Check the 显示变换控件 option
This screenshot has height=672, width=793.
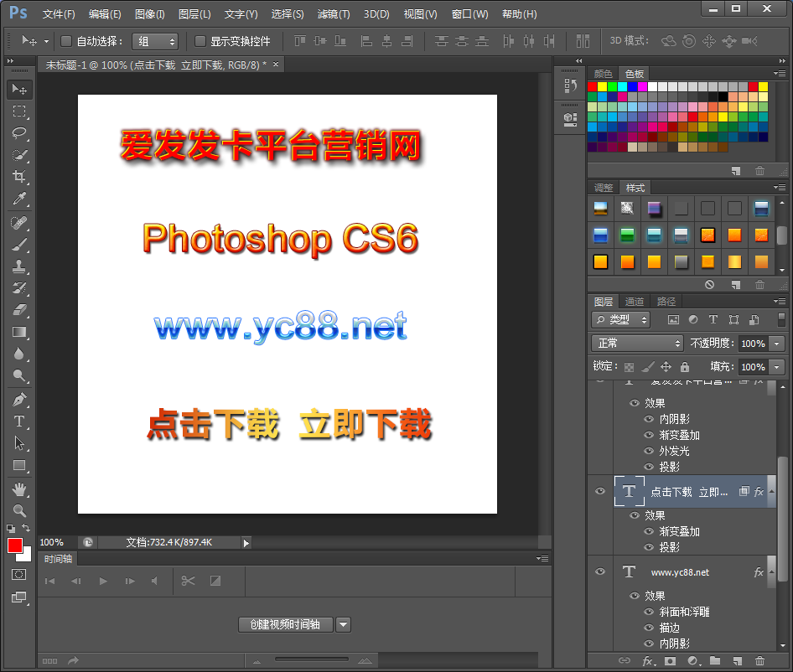coord(200,41)
